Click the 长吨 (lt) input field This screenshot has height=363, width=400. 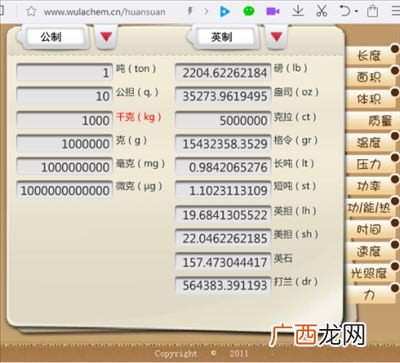pos(223,167)
